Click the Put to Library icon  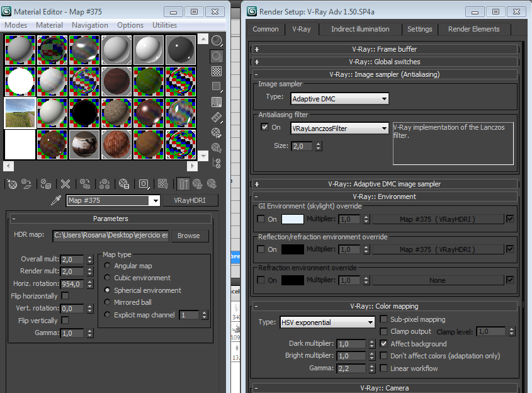click(x=124, y=185)
